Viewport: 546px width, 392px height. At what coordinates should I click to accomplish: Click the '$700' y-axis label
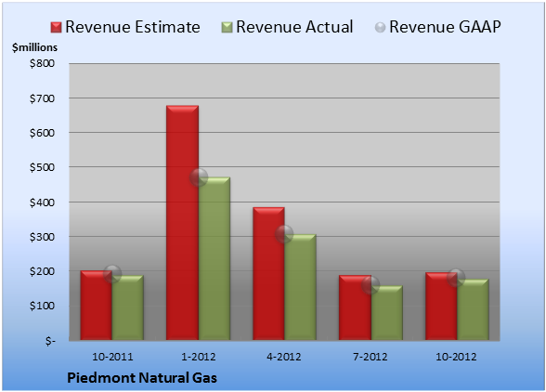[x=42, y=98]
